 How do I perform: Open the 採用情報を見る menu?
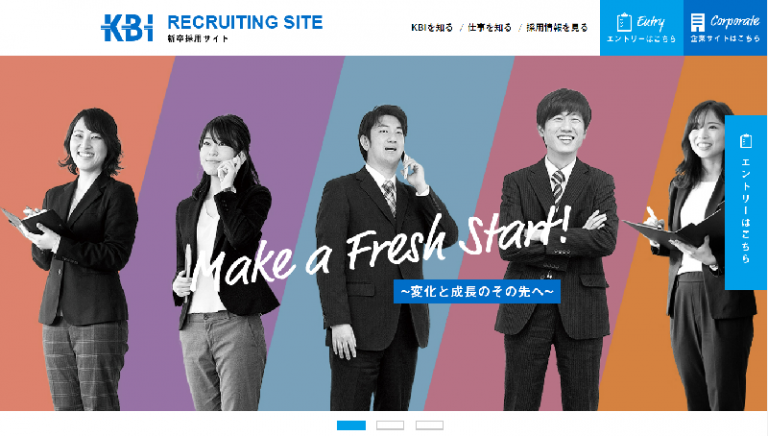point(557,28)
